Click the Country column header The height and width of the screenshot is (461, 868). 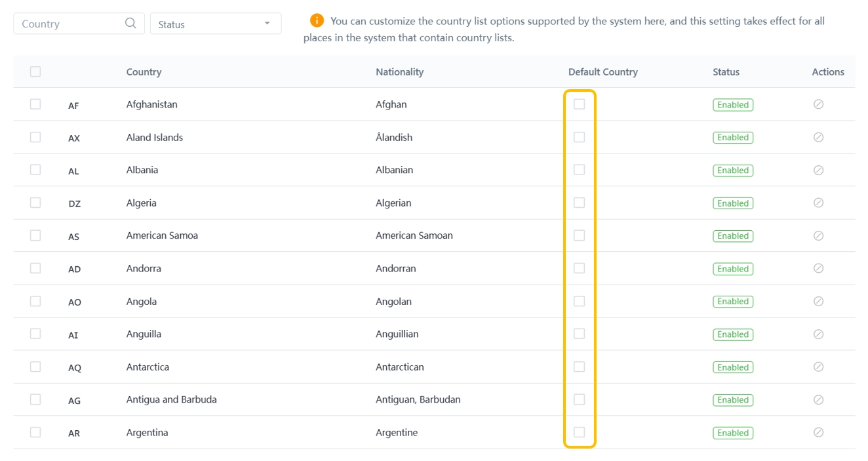tap(144, 72)
